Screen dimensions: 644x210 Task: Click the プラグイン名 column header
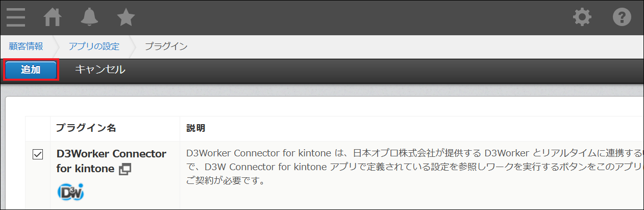click(x=86, y=128)
